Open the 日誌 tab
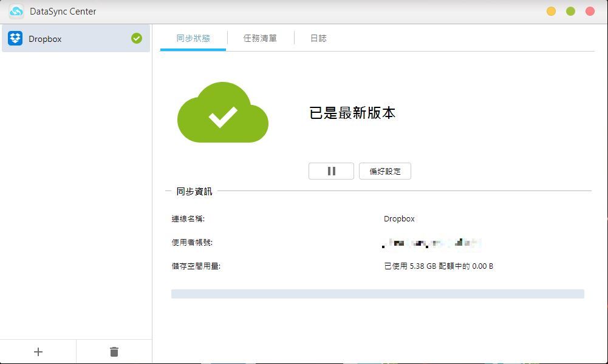This screenshot has width=608, height=364. point(318,38)
